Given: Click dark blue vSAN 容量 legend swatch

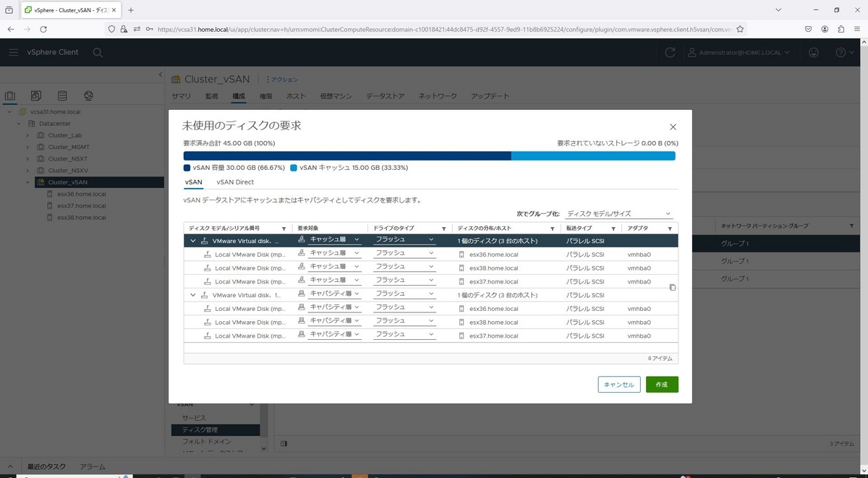Looking at the screenshot, I should 187,168.
